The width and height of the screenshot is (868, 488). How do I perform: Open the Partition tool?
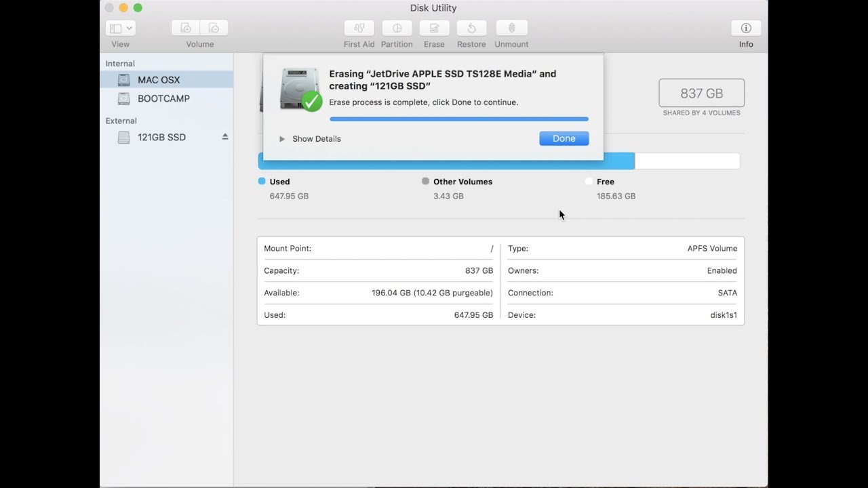click(x=397, y=28)
